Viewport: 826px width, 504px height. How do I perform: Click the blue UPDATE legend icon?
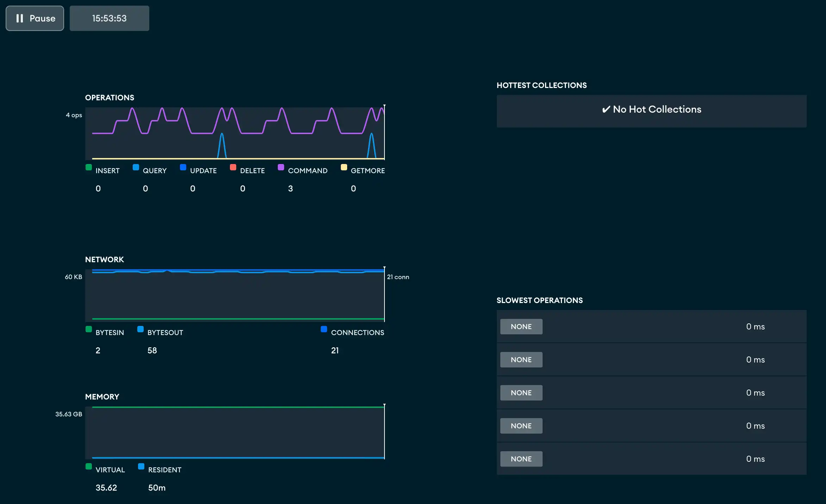183,167
